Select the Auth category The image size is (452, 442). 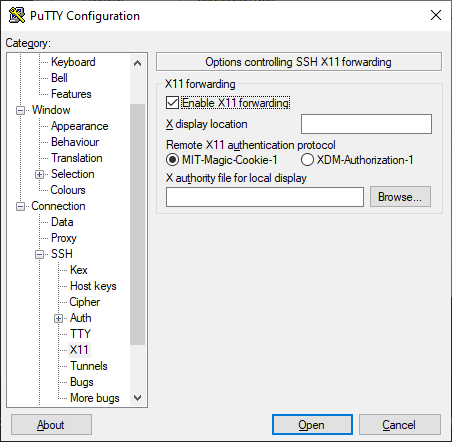(x=81, y=318)
